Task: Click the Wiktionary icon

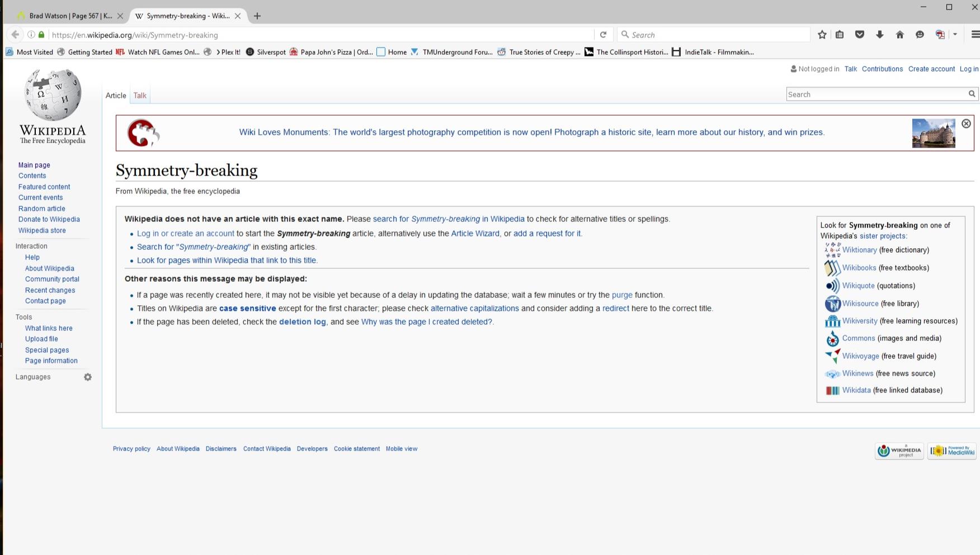Action: tap(832, 250)
